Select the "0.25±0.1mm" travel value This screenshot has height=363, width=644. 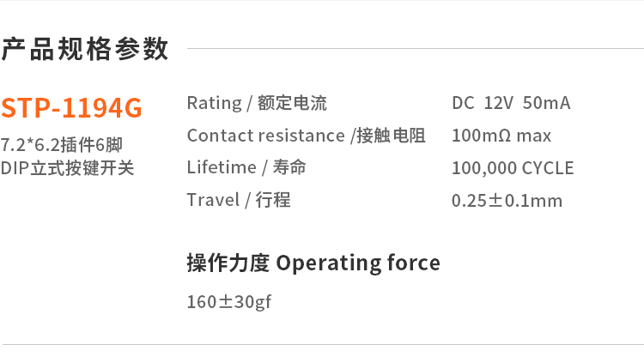click(x=507, y=201)
